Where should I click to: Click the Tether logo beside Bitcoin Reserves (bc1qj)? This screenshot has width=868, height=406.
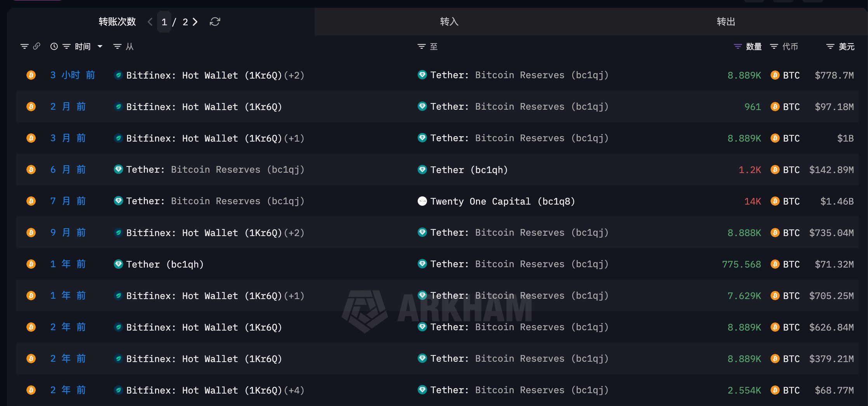422,75
